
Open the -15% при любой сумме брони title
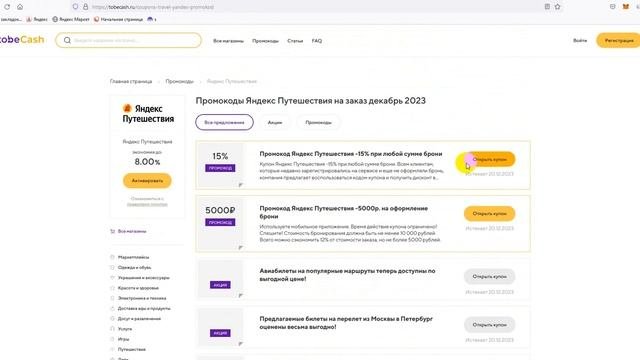[351, 154]
